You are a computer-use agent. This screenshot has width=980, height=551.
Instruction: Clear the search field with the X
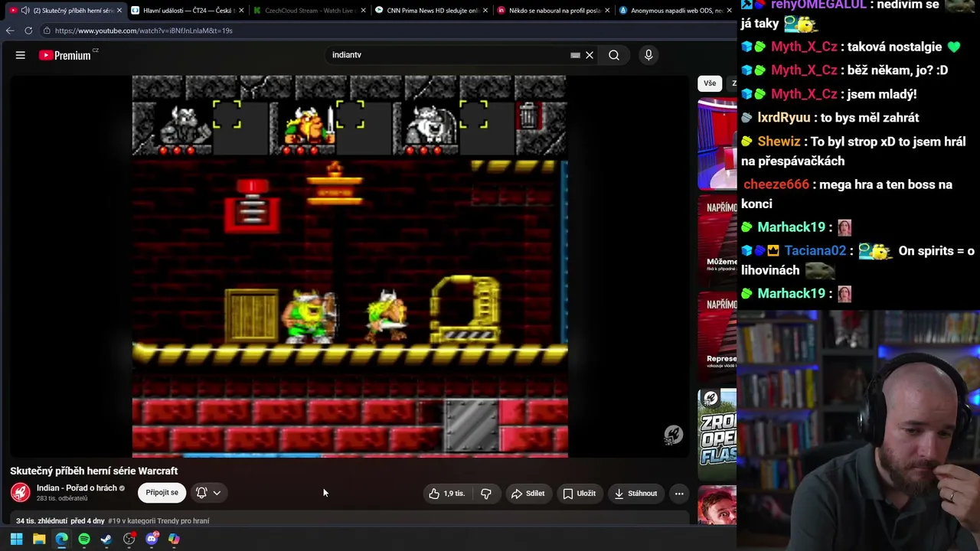coord(590,55)
